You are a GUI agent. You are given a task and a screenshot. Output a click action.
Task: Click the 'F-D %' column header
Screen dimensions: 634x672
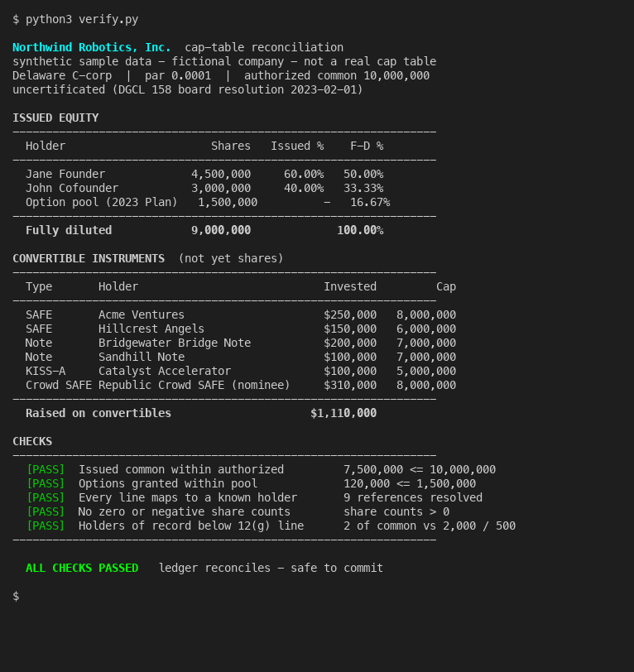(x=367, y=146)
